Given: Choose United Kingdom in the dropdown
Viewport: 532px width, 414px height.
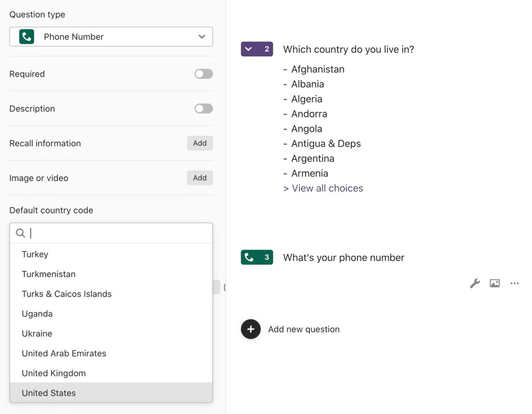Looking at the screenshot, I should (x=54, y=373).
